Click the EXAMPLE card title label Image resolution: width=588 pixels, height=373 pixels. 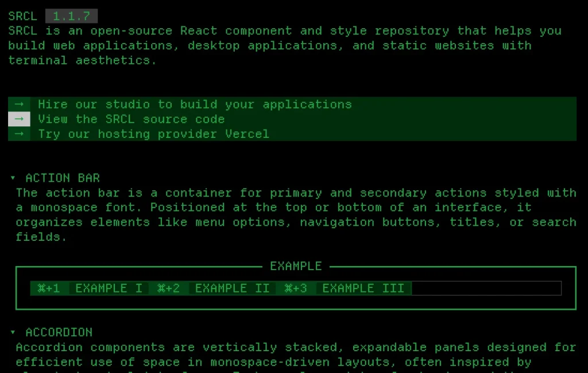(x=296, y=266)
